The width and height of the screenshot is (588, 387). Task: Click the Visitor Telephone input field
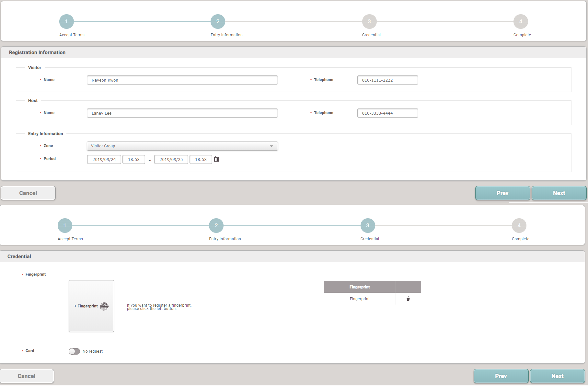(x=387, y=80)
